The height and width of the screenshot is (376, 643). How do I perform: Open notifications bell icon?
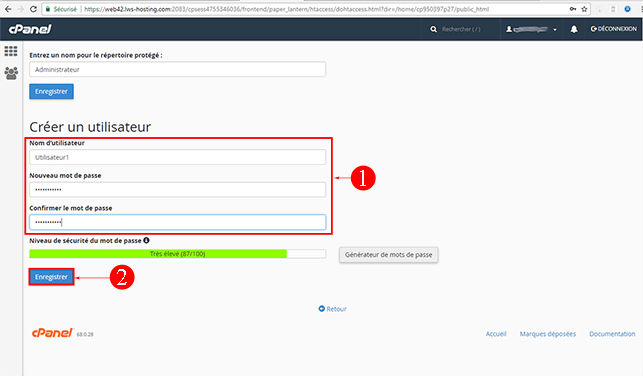tap(574, 29)
